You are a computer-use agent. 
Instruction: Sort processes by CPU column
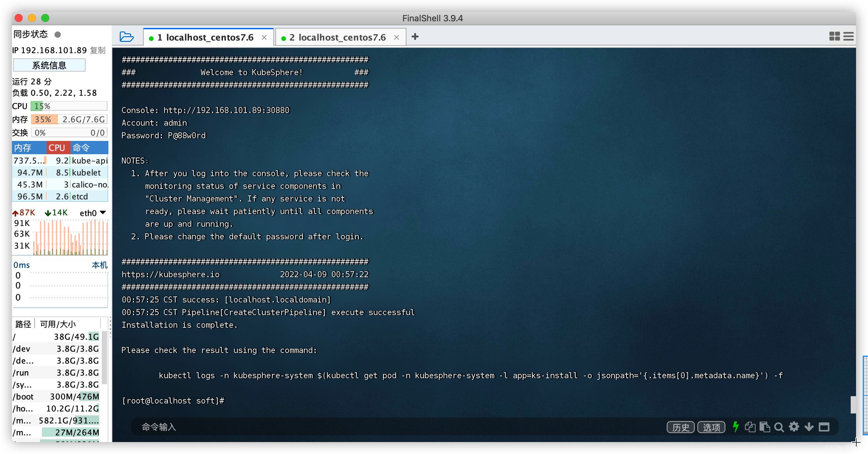tap(57, 148)
